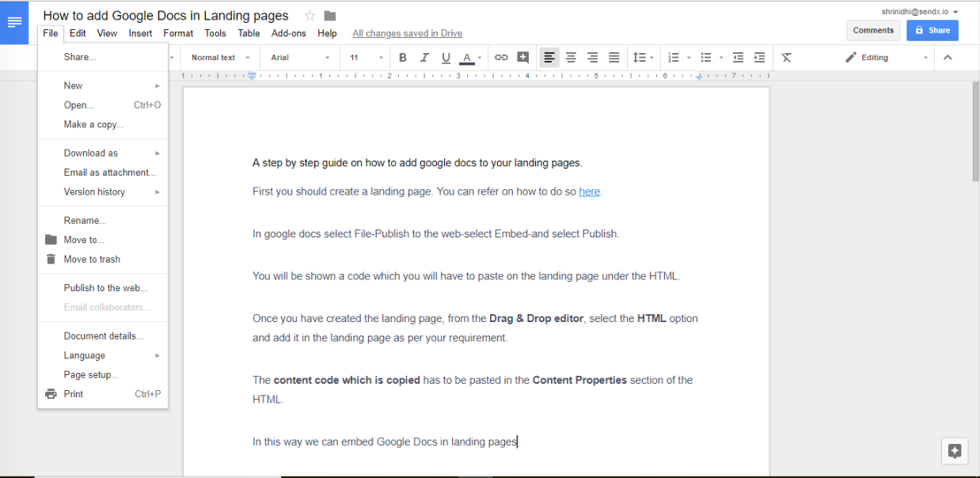Open the account dropdown for shrinidhi@sendx.io
Image resolution: width=980 pixels, height=478 pixels.
pyautogui.click(x=920, y=12)
